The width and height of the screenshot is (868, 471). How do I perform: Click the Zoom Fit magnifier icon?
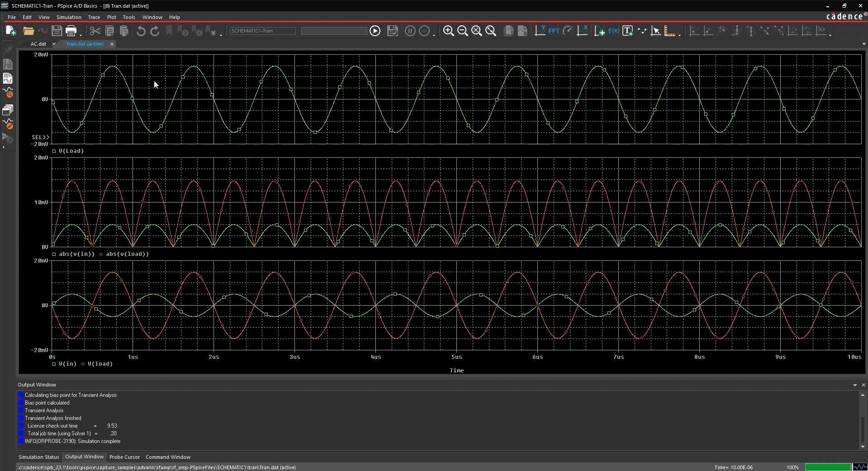[491, 31]
